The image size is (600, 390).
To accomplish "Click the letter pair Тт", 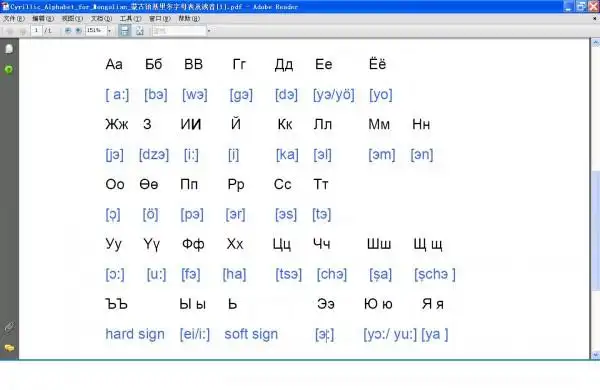I will click(321, 184).
